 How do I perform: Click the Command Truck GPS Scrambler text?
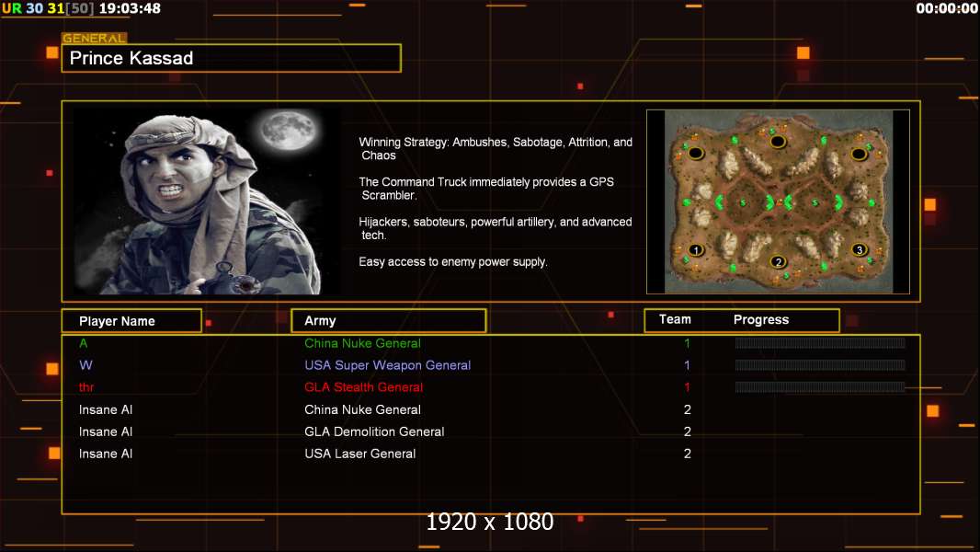pyautogui.click(x=486, y=189)
